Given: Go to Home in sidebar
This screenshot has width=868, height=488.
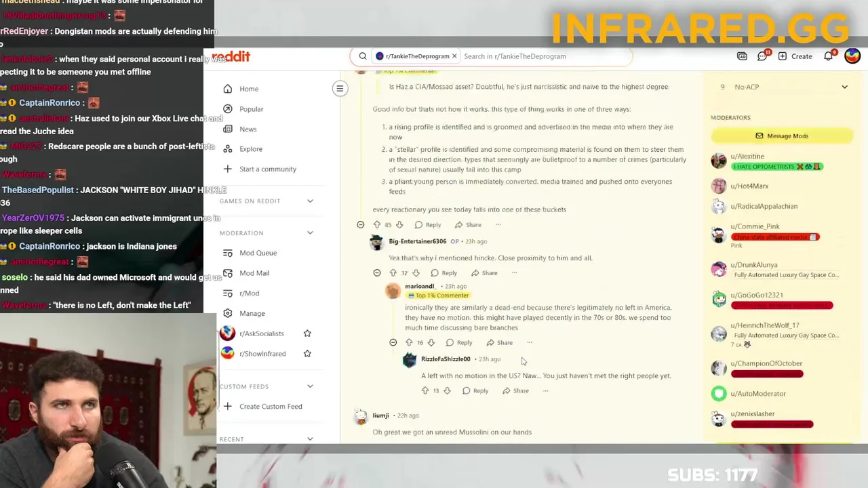Looking at the screenshot, I should (x=249, y=89).
